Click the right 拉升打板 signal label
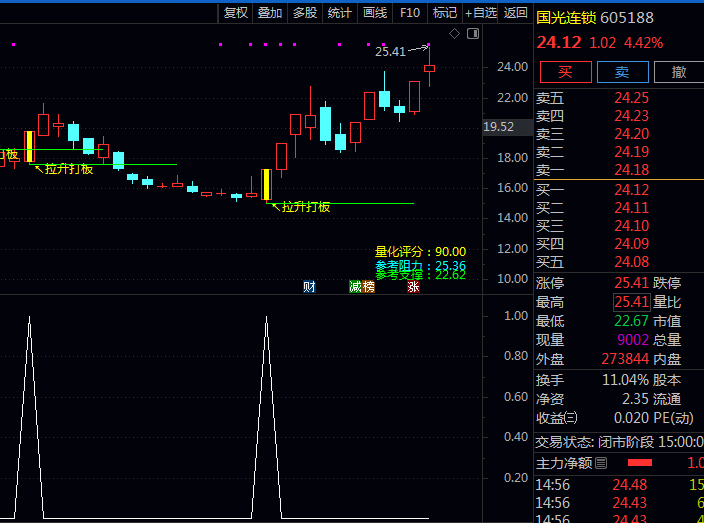704x523 pixels. 305,207
